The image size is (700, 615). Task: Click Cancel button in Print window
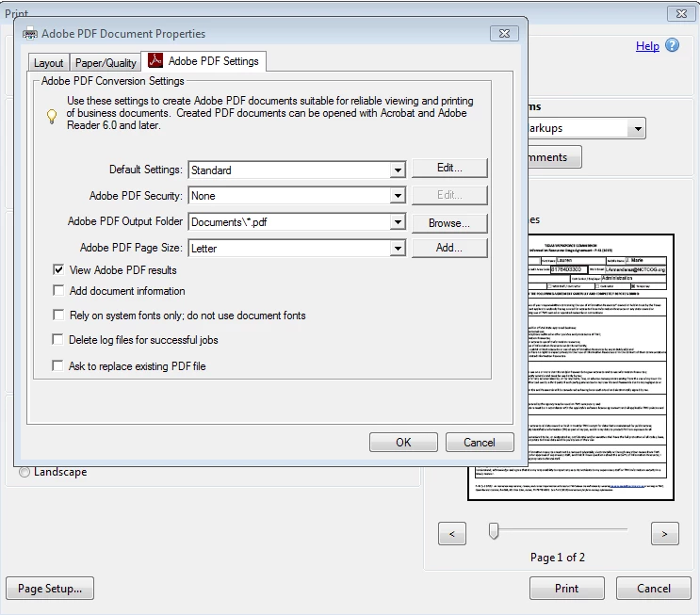654,589
